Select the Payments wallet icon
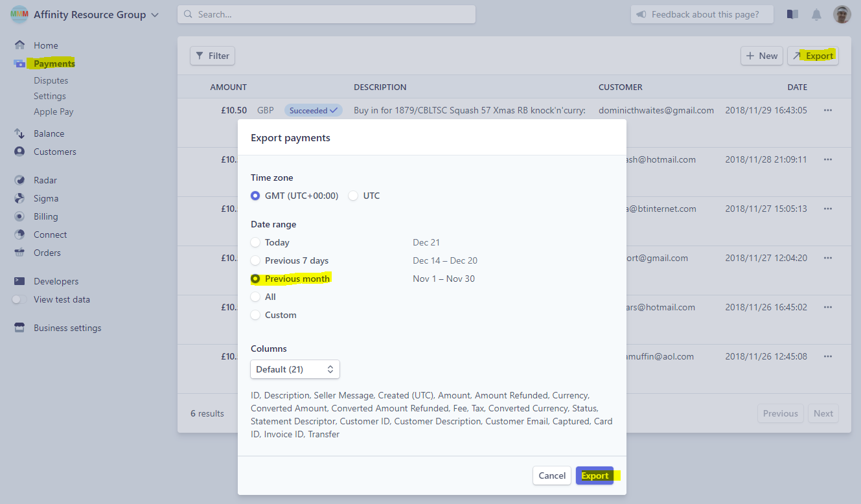861x504 pixels. tap(19, 63)
